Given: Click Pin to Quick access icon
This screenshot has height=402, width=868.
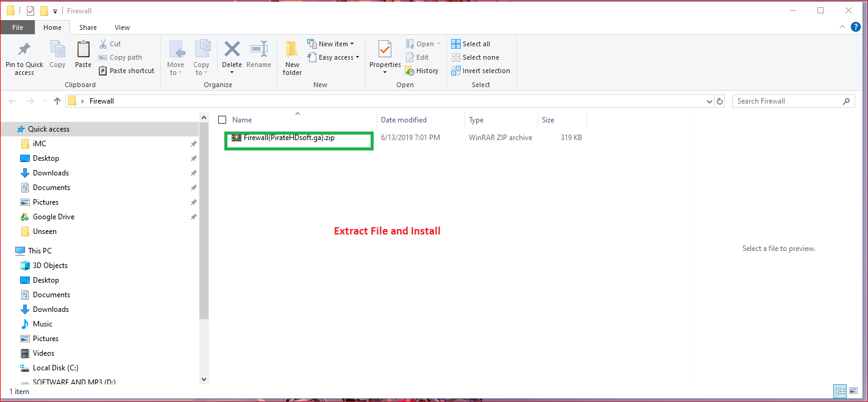Looking at the screenshot, I should 24,49.
